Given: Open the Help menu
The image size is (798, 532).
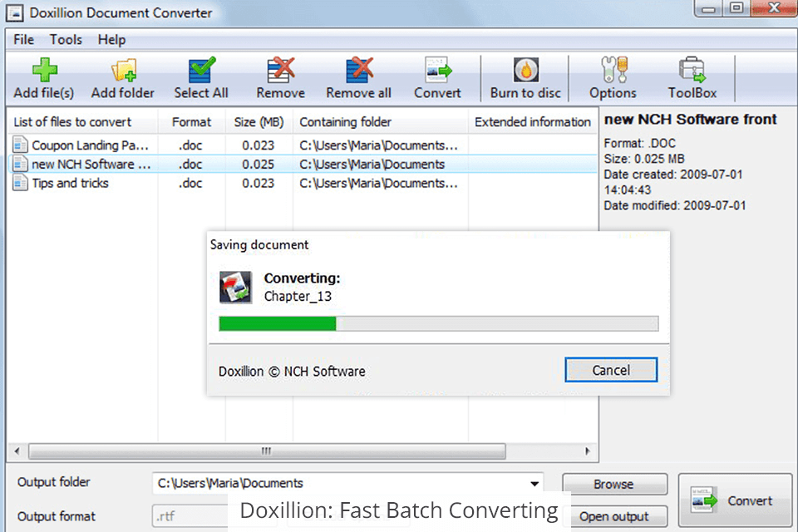Looking at the screenshot, I should (x=111, y=40).
